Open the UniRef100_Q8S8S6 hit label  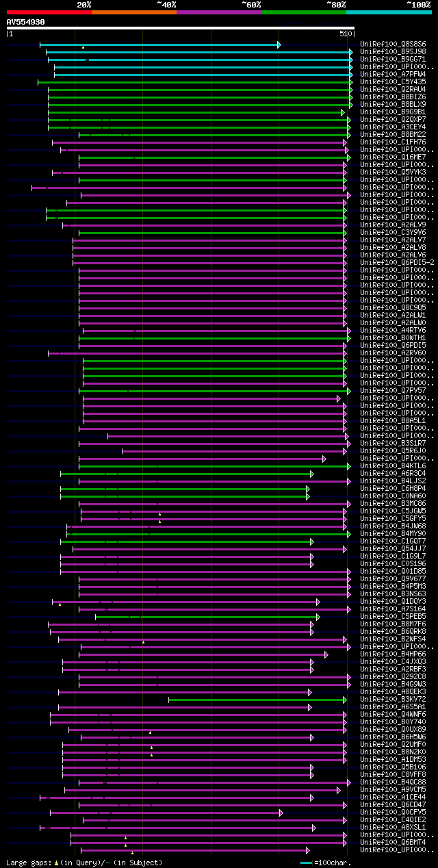(x=394, y=44)
